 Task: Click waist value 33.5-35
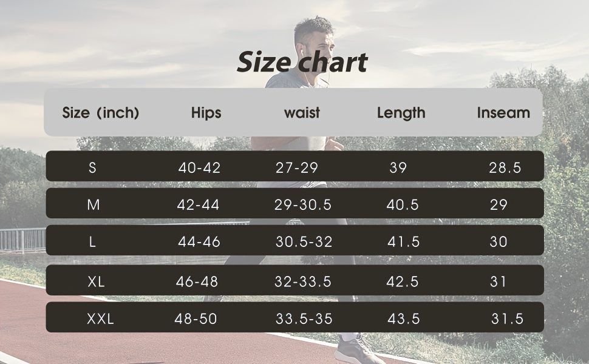pyautogui.click(x=304, y=318)
